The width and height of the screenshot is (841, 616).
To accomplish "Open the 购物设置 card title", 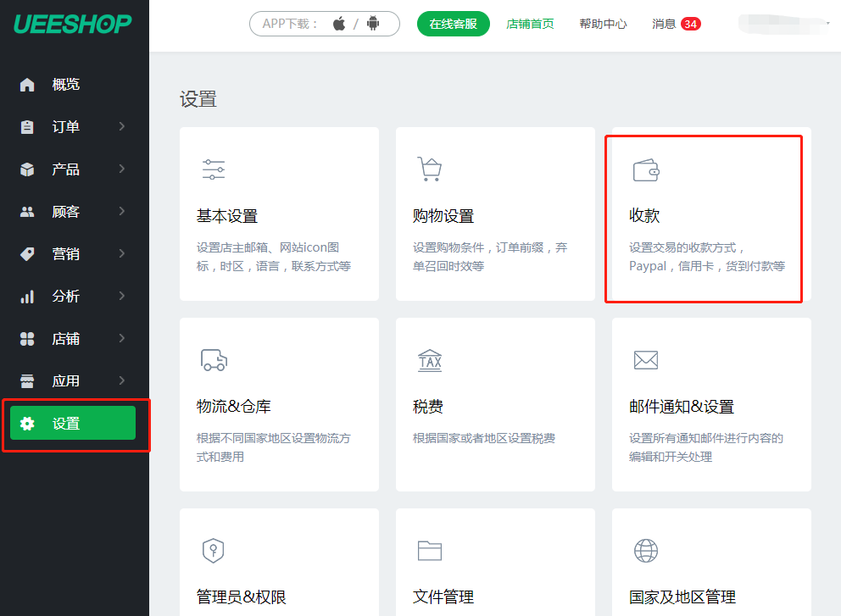I will point(443,216).
